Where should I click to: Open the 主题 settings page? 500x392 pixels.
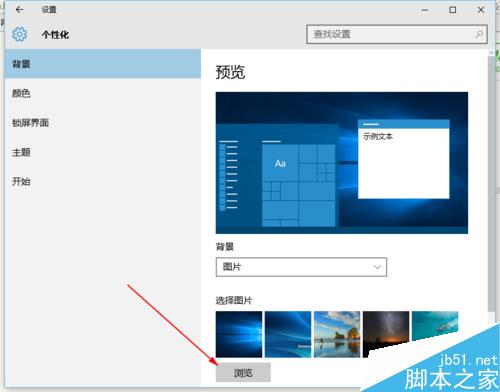click(103, 152)
